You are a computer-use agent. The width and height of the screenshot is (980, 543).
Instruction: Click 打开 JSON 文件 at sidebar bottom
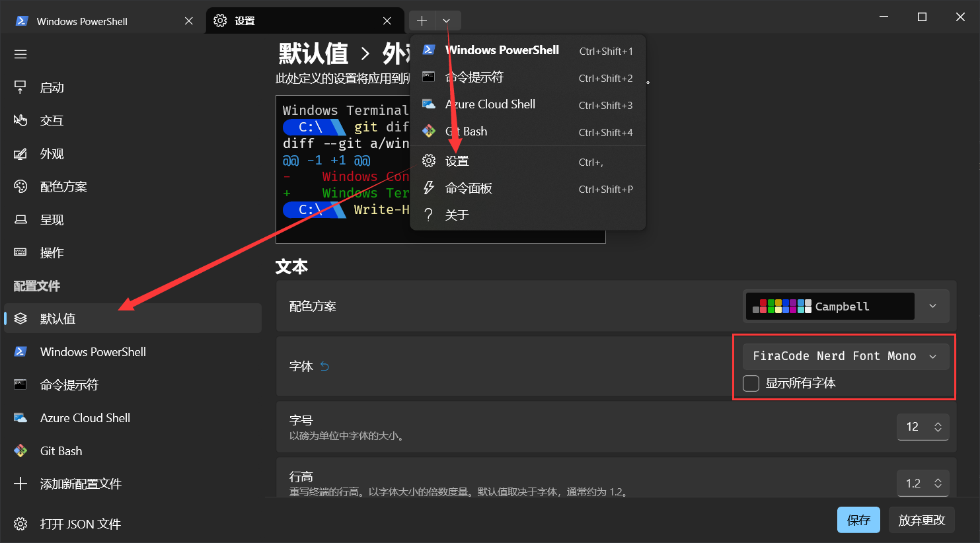[133, 524]
